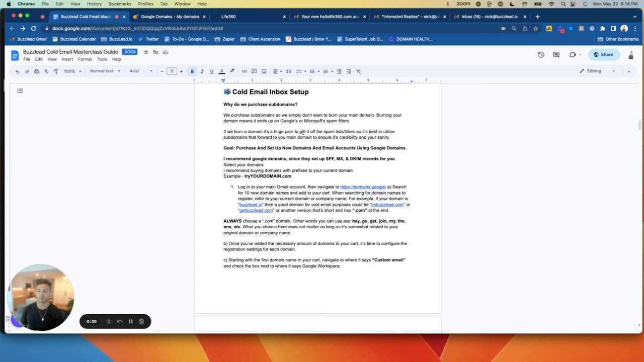The height and width of the screenshot is (362, 644).
Task: Click the Share button
Action: pos(603,55)
